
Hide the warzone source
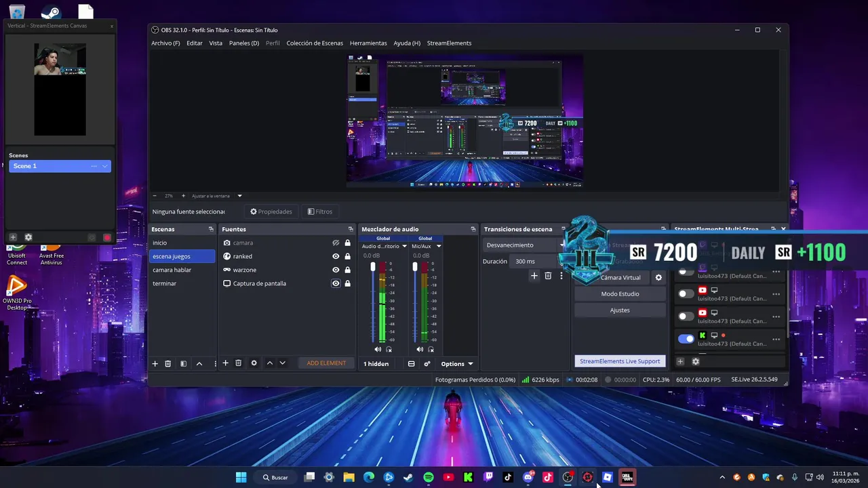[x=336, y=270]
